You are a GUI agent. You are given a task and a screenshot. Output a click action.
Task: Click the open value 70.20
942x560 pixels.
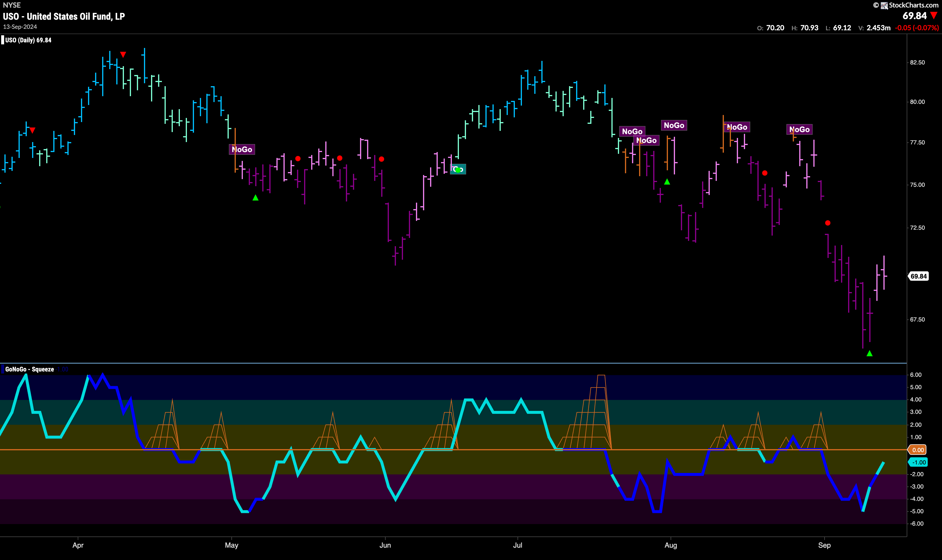click(x=775, y=28)
